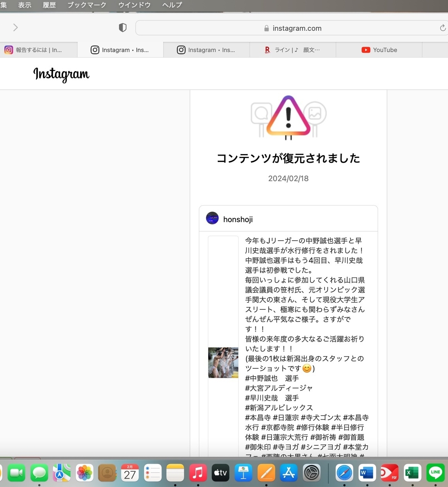Viewport: 448px width, 487px height.
Task: Click the hashtag #御首題
Action: click(351, 437)
